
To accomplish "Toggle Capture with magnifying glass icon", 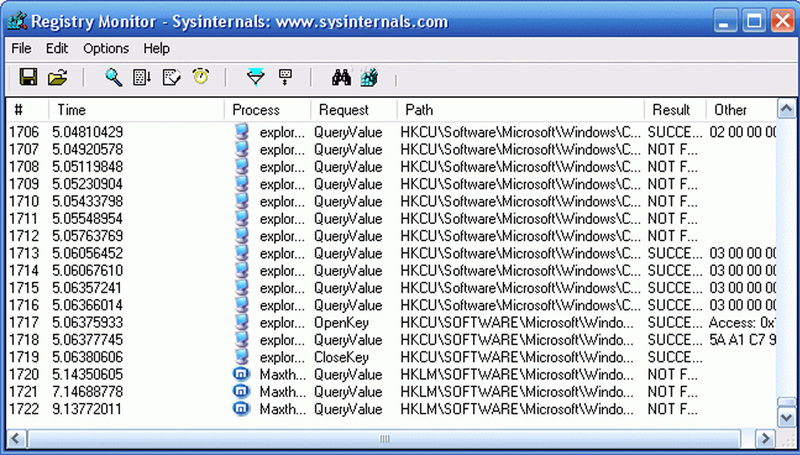I will [113, 78].
